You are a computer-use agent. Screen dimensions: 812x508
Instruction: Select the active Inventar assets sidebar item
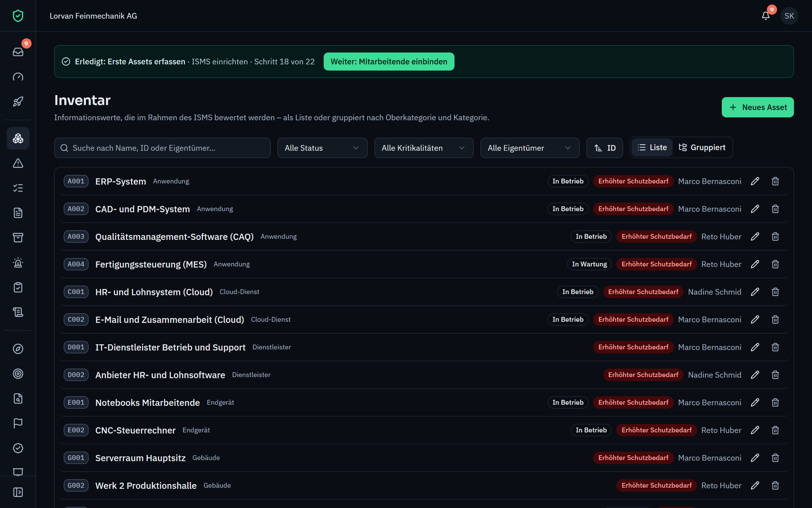pyautogui.click(x=18, y=138)
